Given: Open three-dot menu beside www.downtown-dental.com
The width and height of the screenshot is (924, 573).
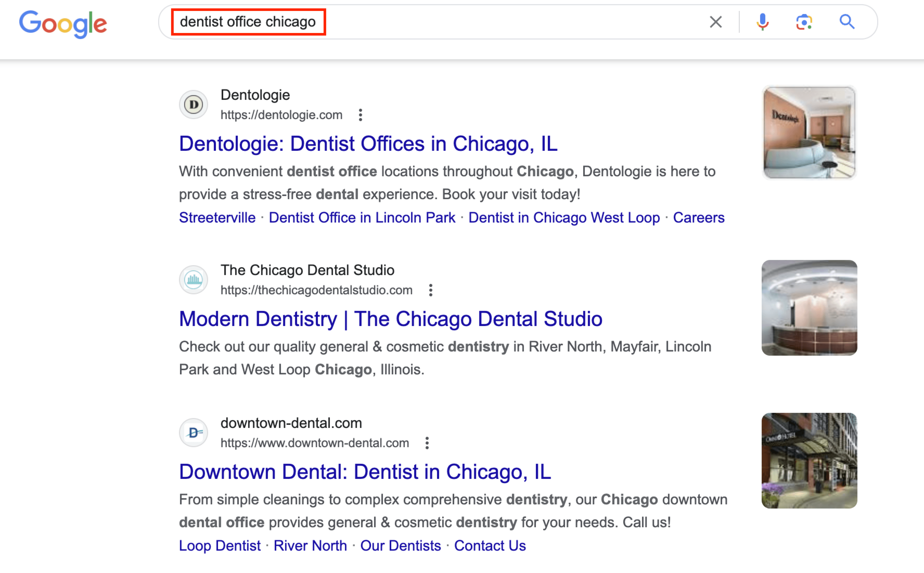Looking at the screenshot, I should click(427, 443).
